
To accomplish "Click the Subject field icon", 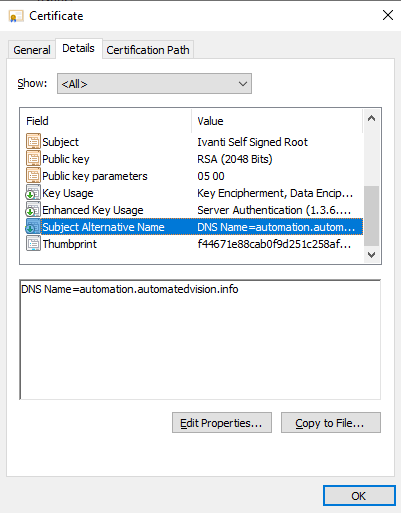I will click(x=33, y=142).
